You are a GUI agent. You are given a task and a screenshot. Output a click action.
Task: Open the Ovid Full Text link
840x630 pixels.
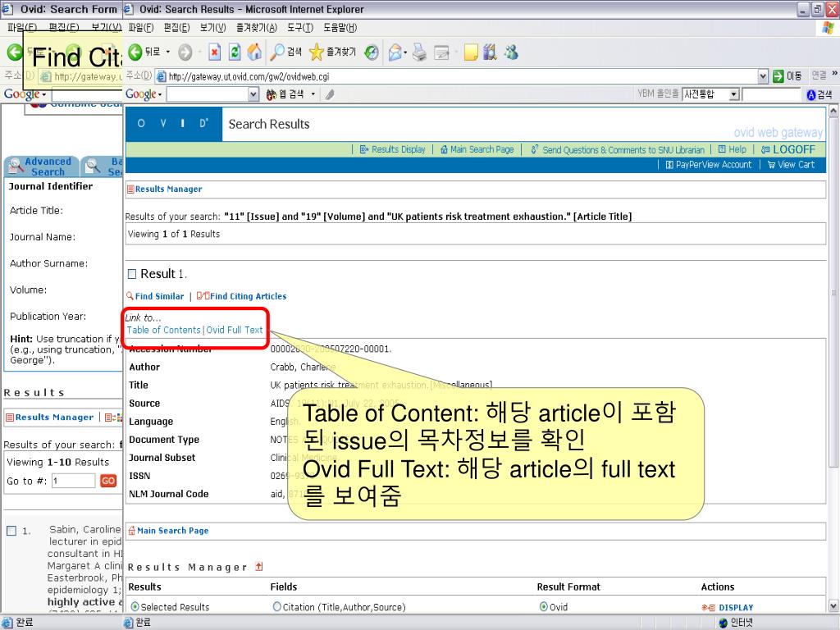(x=235, y=330)
